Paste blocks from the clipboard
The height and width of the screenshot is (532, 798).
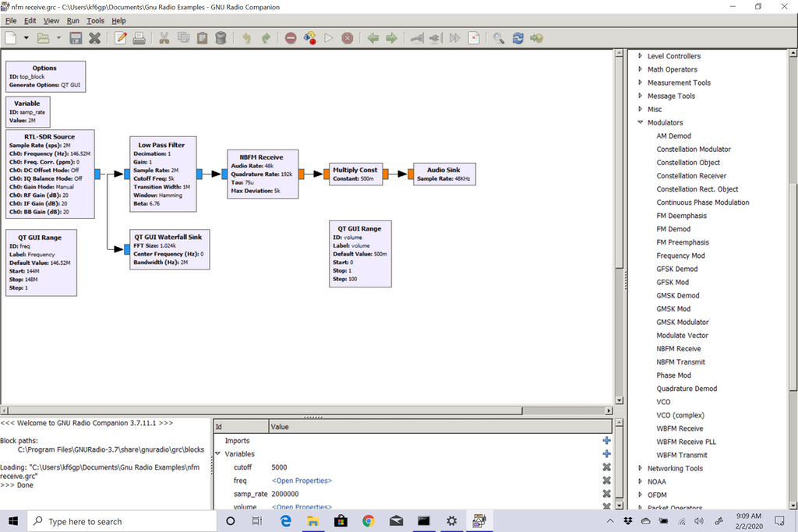[202, 38]
